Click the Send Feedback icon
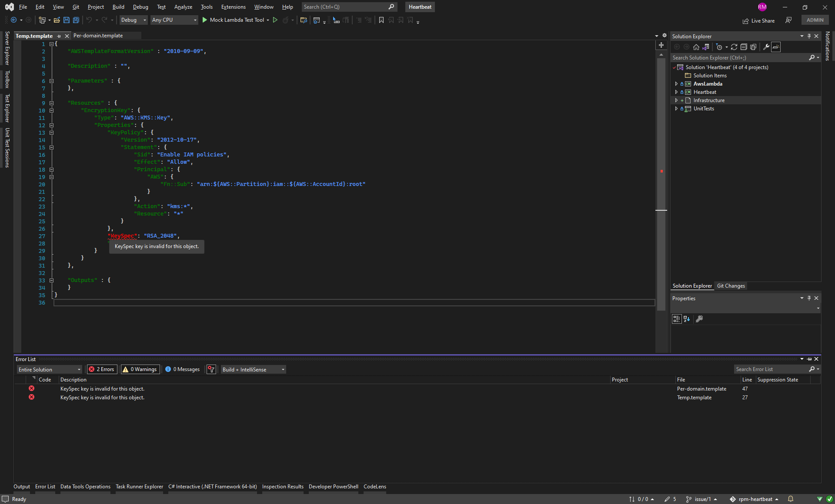 click(788, 20)
